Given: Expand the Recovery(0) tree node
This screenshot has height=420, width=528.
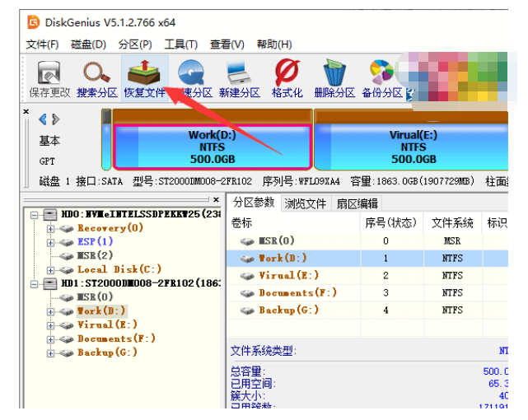Looking at the screenshot, I should pos(50,228).
